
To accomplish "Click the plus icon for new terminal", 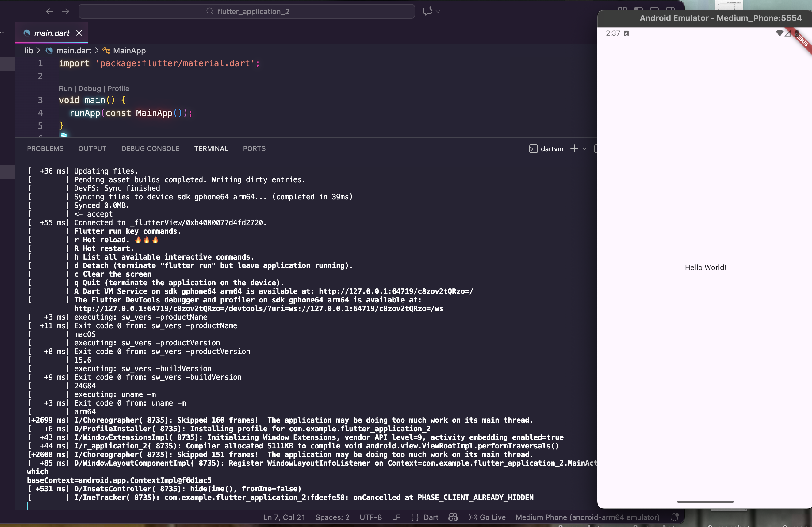I will [574, 149].
